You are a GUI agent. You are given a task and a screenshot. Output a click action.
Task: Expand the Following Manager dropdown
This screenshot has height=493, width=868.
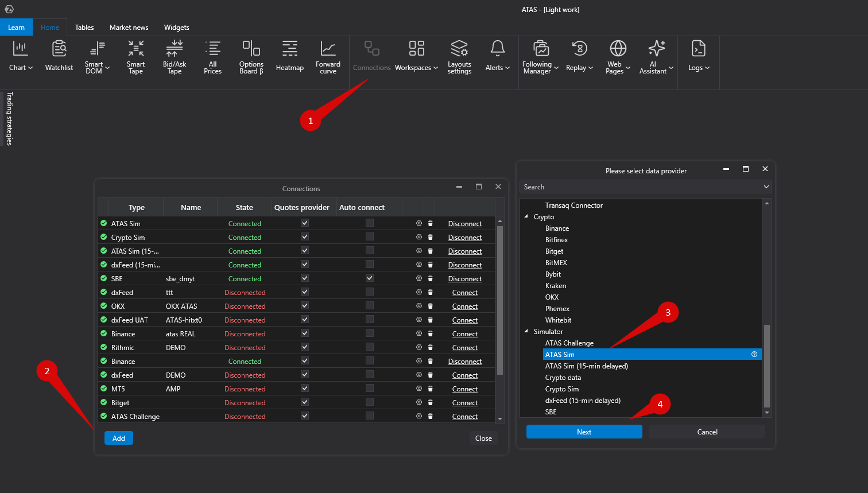pos(541,57)
